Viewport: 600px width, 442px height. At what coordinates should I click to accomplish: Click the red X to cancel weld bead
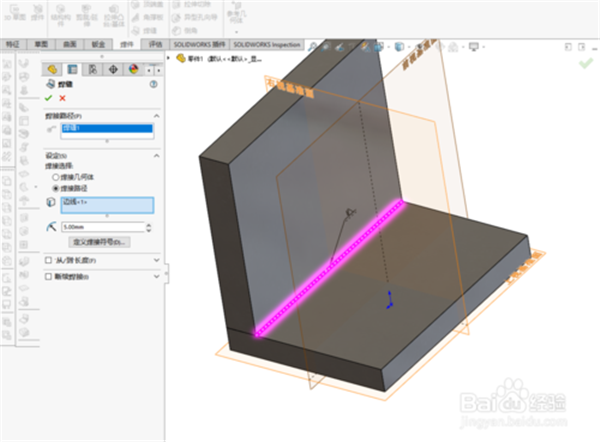coord(63,98)
